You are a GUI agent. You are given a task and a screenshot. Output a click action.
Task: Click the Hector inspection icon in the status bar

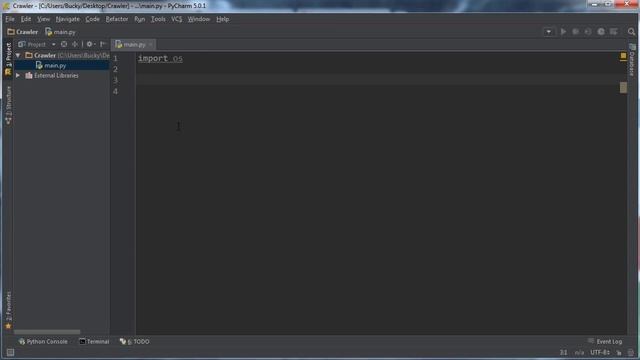631,353
